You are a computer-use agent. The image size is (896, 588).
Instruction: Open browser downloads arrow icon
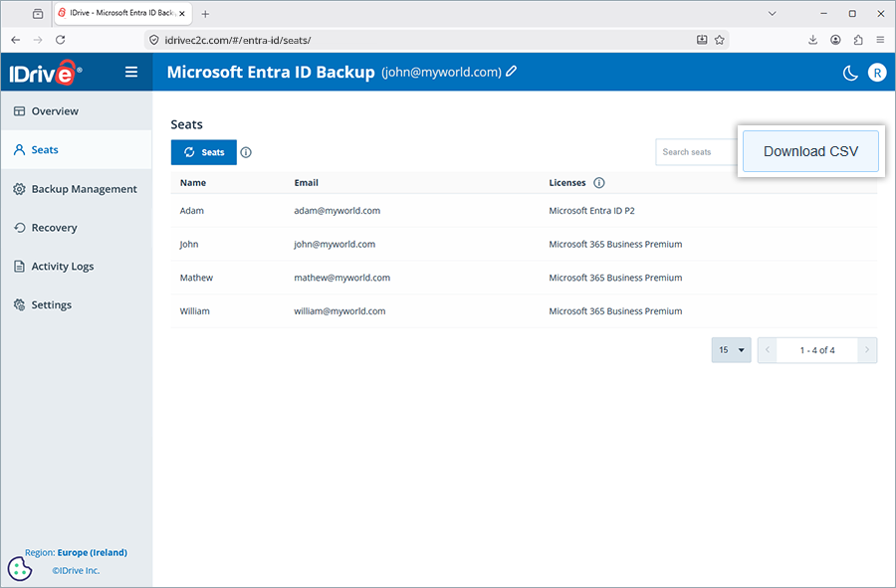pyautogui.click(x=812, y=40)
